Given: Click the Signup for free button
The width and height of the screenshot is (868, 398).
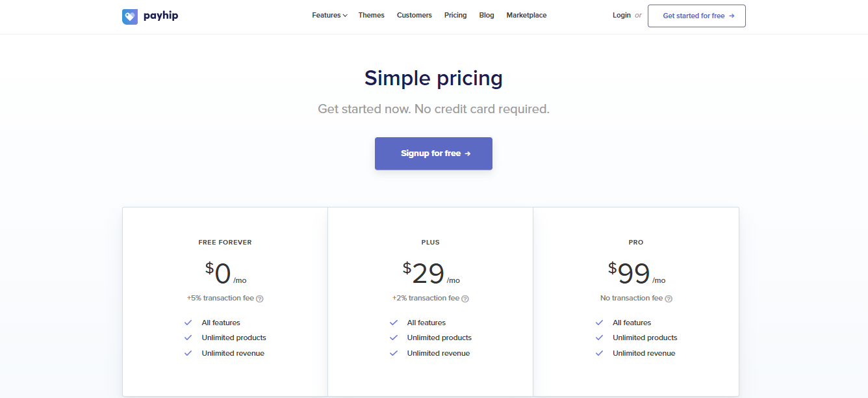Looking at the screenshot, I should [433, 153].
